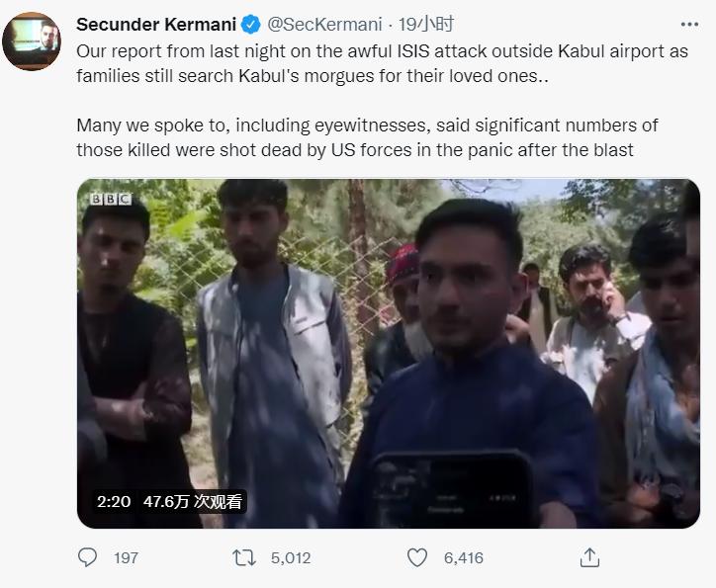Click the 6,416 likes count
716x588 pixels.
click(x=464, y=558)
